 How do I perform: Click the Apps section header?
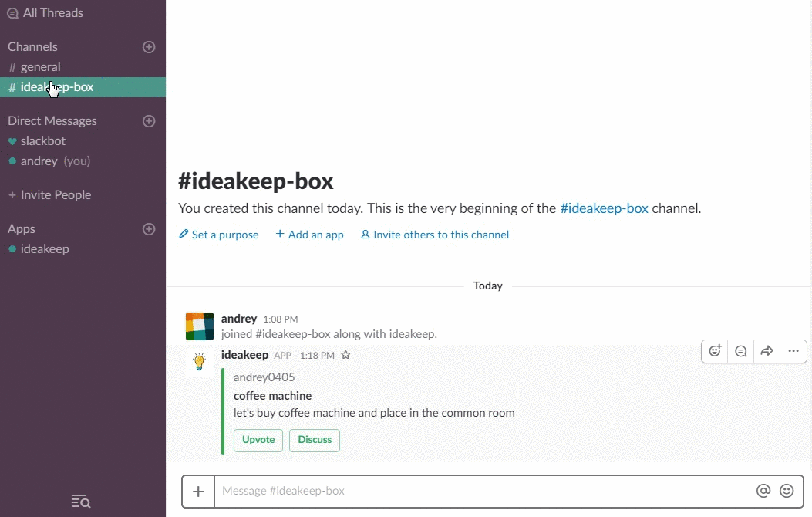[x=22, y=229]
